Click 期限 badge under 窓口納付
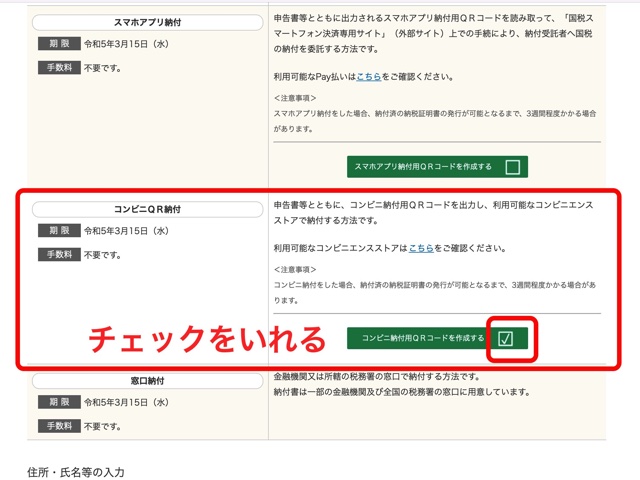The image size is (640, 480). click(x=58, y=402)
